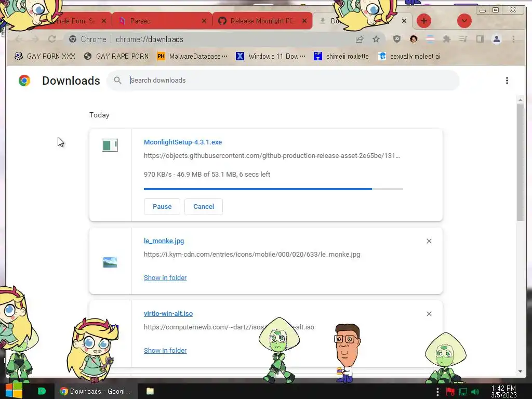The width and height of the screenshot is (532, 399).
Task: Click the githubusercontent source URL text
Action: [x=272, y=156]
